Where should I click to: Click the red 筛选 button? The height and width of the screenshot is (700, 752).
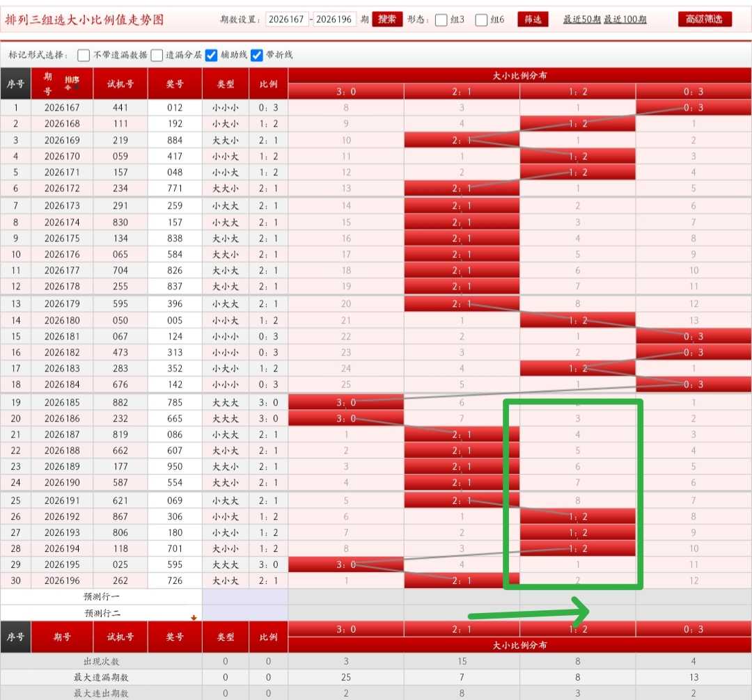coord(533,19)
